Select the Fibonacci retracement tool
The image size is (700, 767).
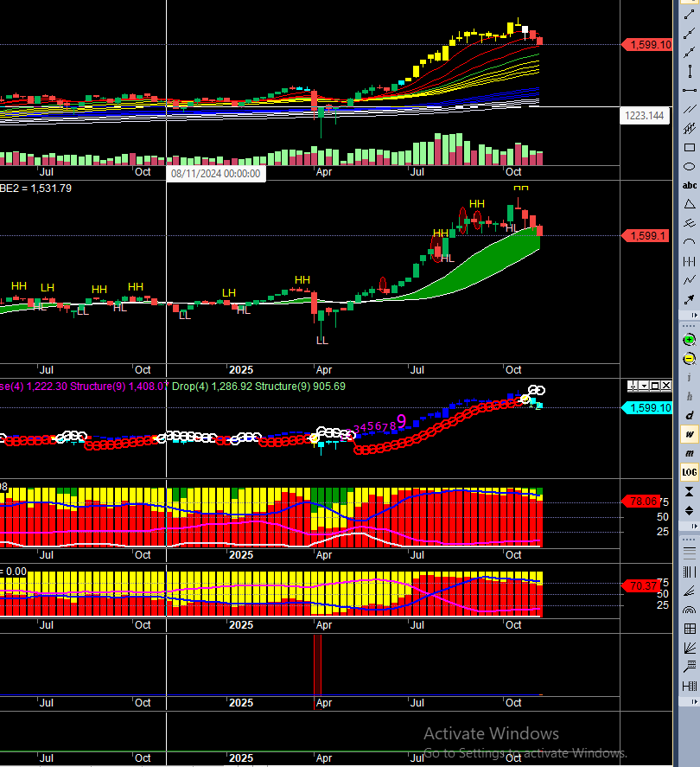pyautogui.click(x=690, y=553)
